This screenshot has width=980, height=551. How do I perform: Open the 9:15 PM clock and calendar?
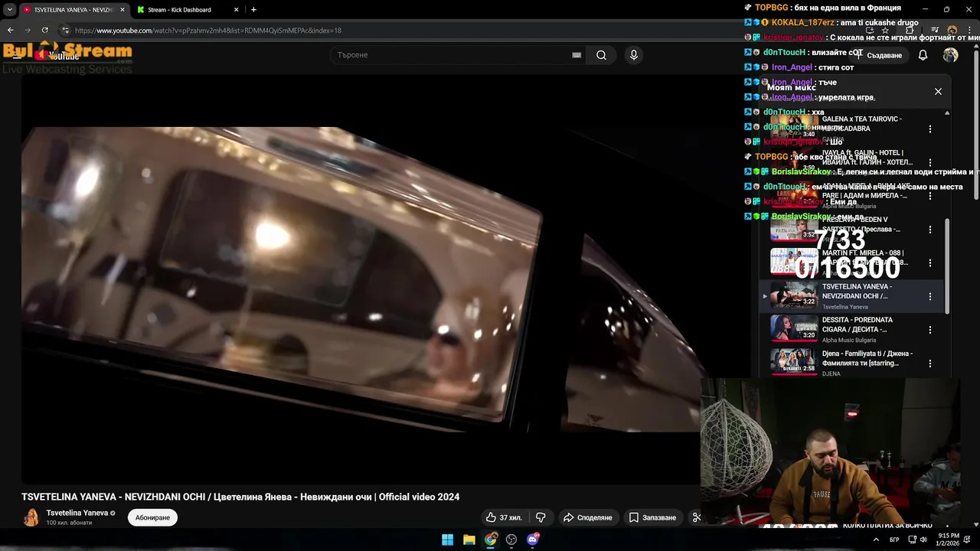949,540
